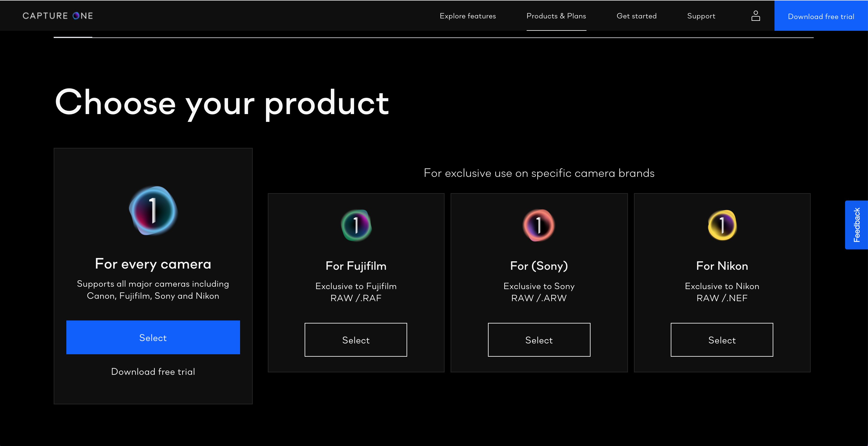The height and width of the screenshot is (446, 868).
Task: Click the 'For every camera' heading
Action: coord(153,264)
